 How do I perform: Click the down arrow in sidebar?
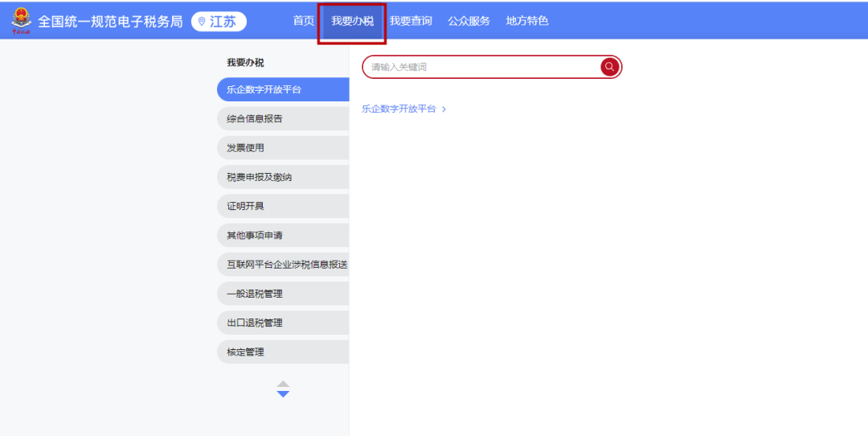[x=283, y=394]
